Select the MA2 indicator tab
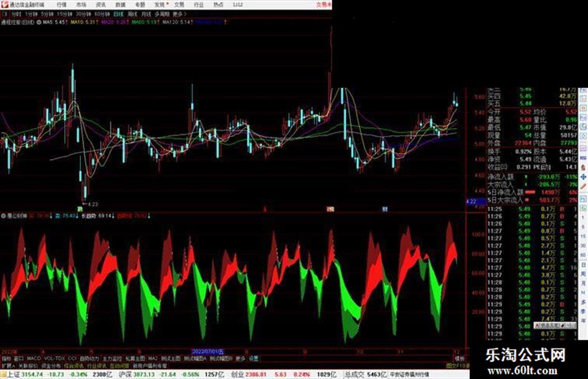The width and height of the screenshot is (588, 379). pos(152,358)
